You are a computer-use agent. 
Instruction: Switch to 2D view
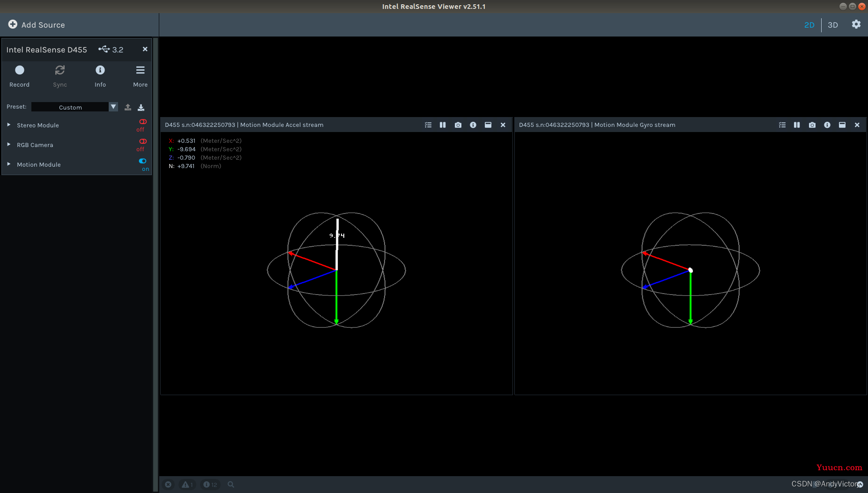pos(809,25)
